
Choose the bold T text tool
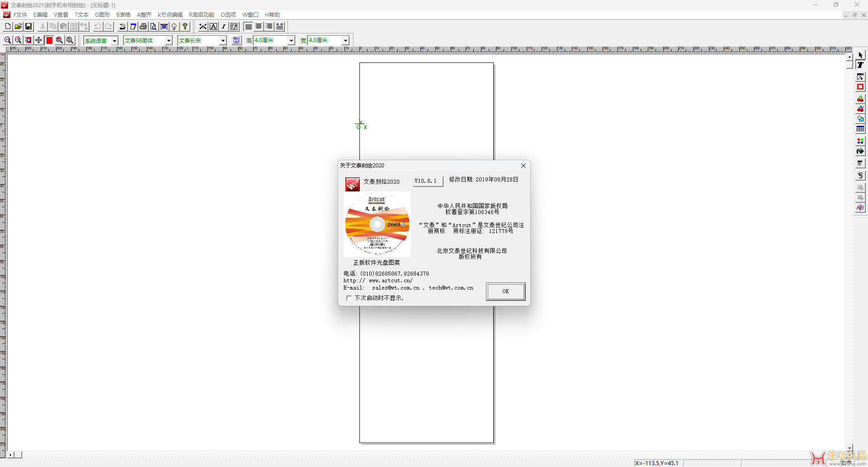click(x=860, y=65)
